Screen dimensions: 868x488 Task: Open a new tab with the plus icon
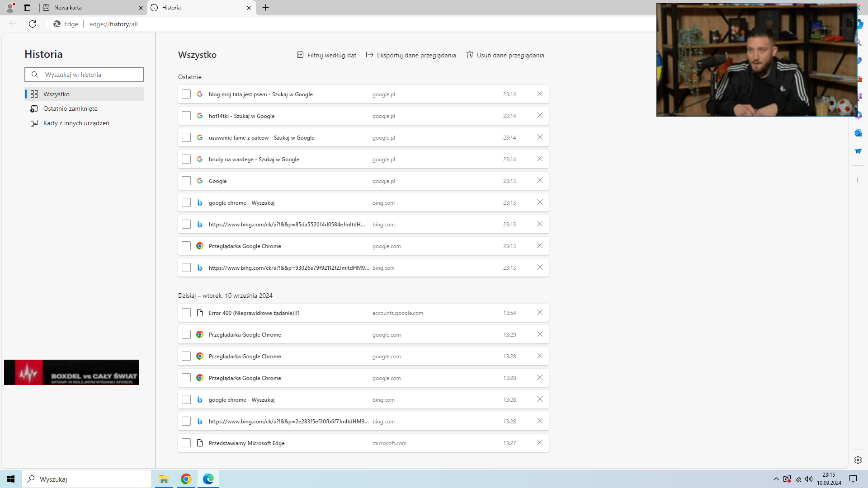pos(265,8)
